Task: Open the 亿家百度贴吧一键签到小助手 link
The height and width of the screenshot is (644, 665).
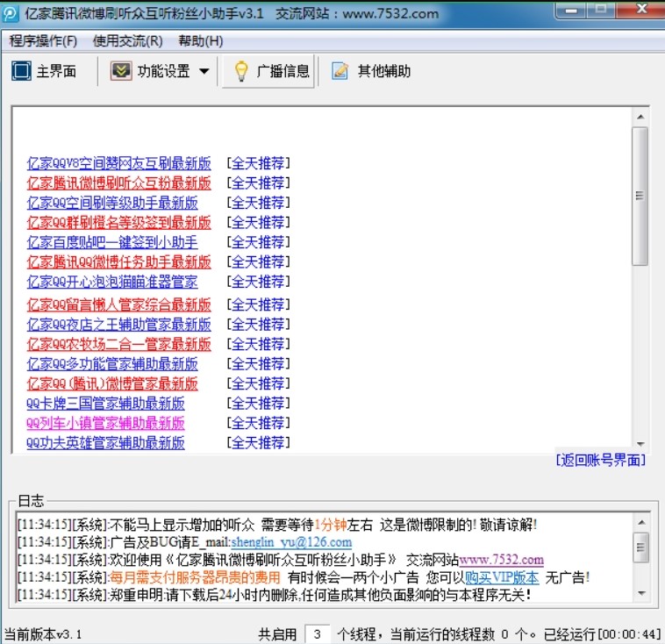Action: pyautogui.click(x=112, y=242)
